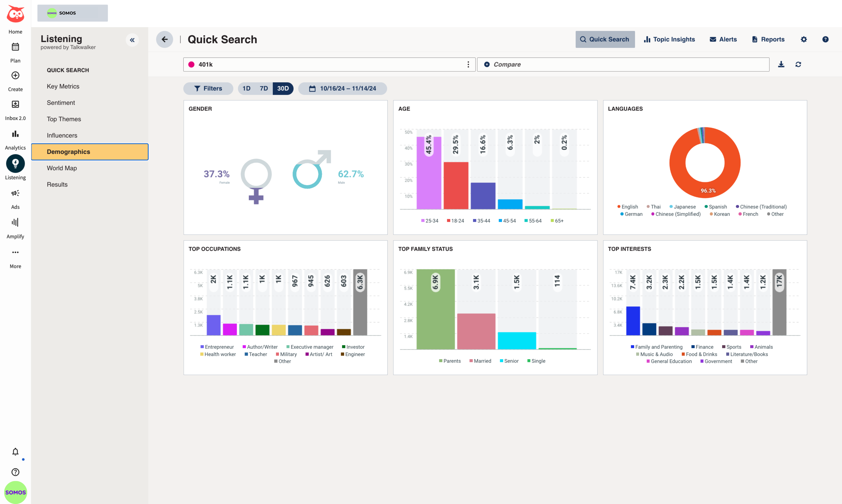Open the Analytics section from the sidebar

pyautogui.click(x=15, y=138)
